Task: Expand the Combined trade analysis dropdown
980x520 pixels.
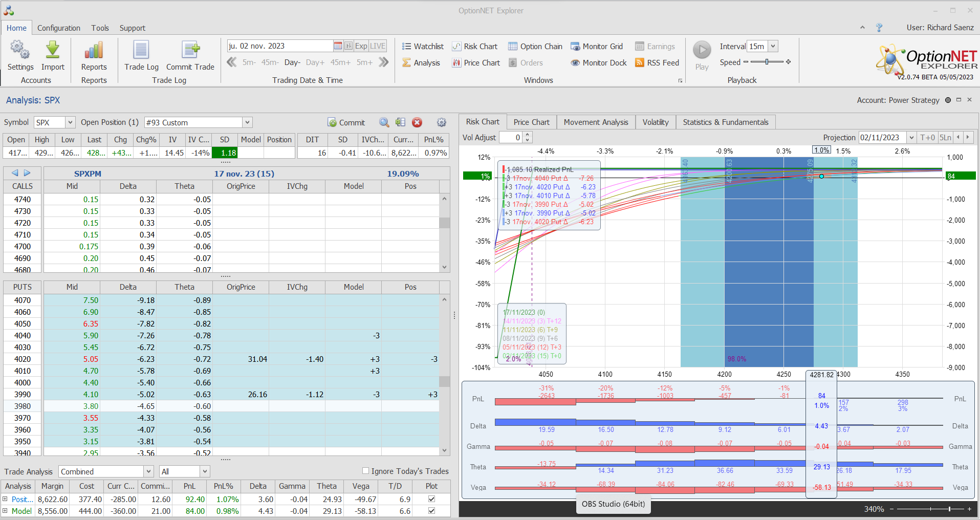Action: (148, 471)
